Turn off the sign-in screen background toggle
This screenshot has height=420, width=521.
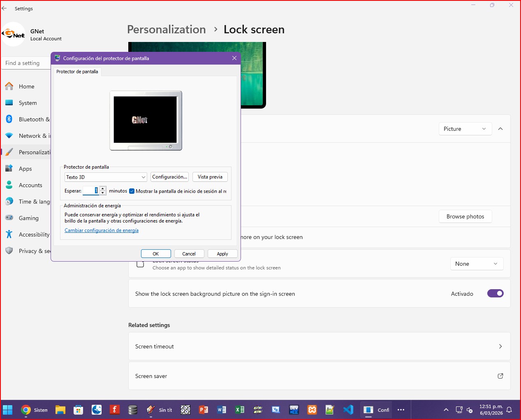(x=495, y=294)
